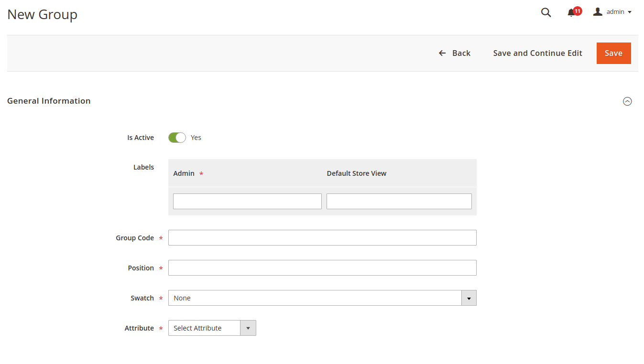Open the Swatch dropdown
644x364 pixels.
tap(322, 298)
